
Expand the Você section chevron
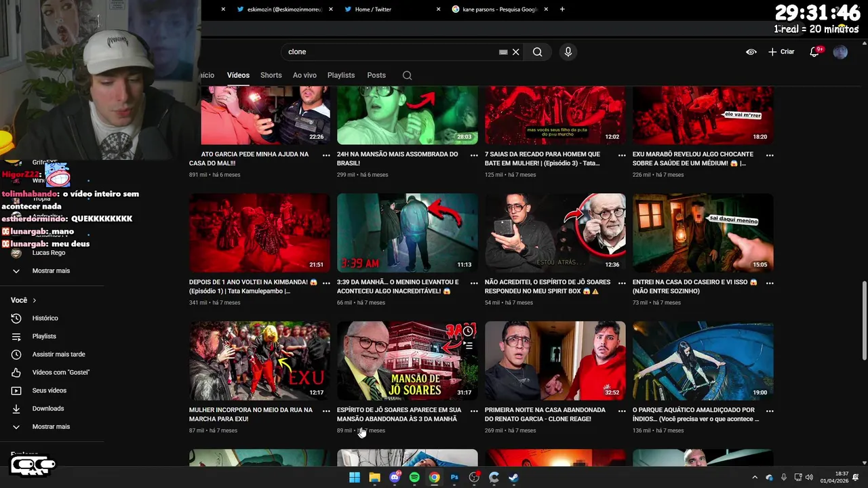35,300
